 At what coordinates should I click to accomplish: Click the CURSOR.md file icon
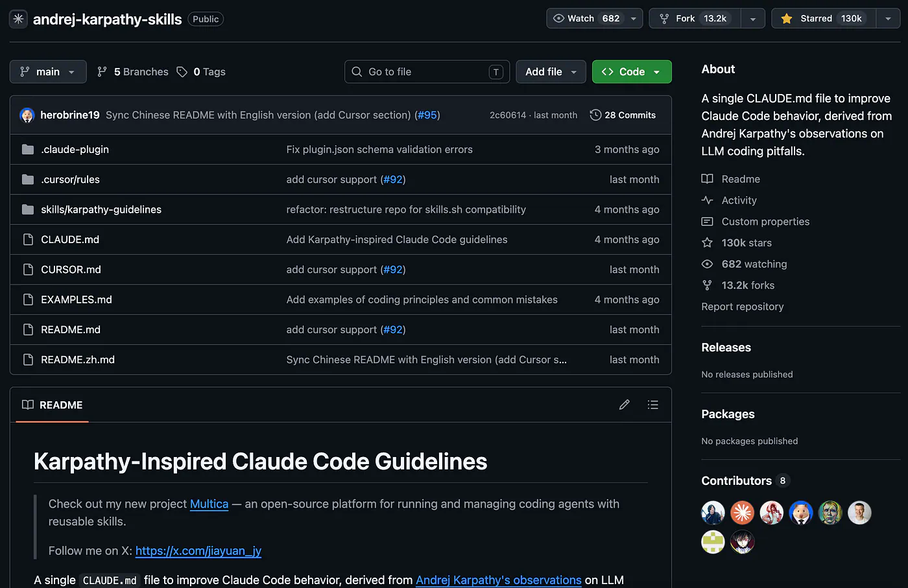click(28, 270)
